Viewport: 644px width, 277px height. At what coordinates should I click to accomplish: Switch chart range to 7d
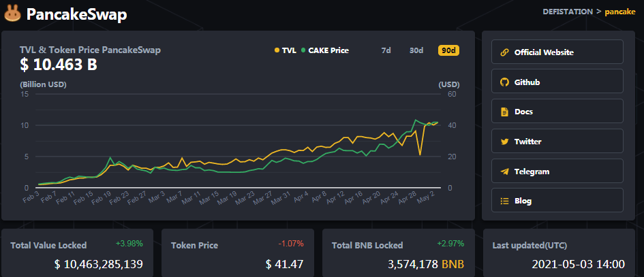pyautogui.click(x=386, y=50)
